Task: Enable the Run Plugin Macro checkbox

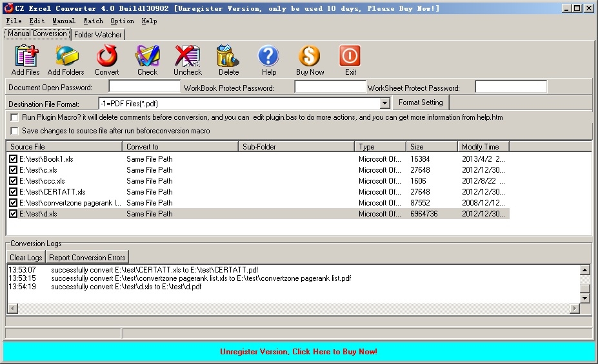Action: tap(14, 117)
